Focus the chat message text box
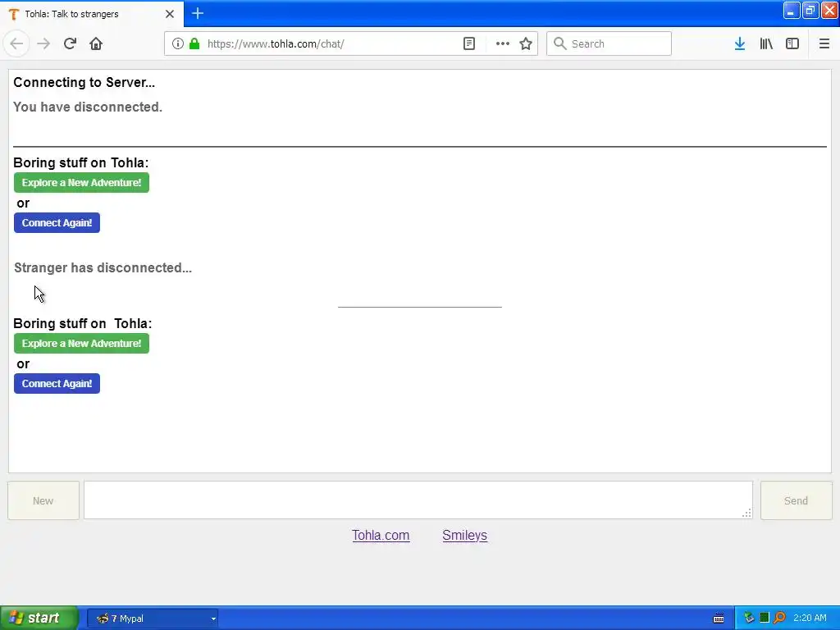Viewport: 840px width, 630px height. 418,500
